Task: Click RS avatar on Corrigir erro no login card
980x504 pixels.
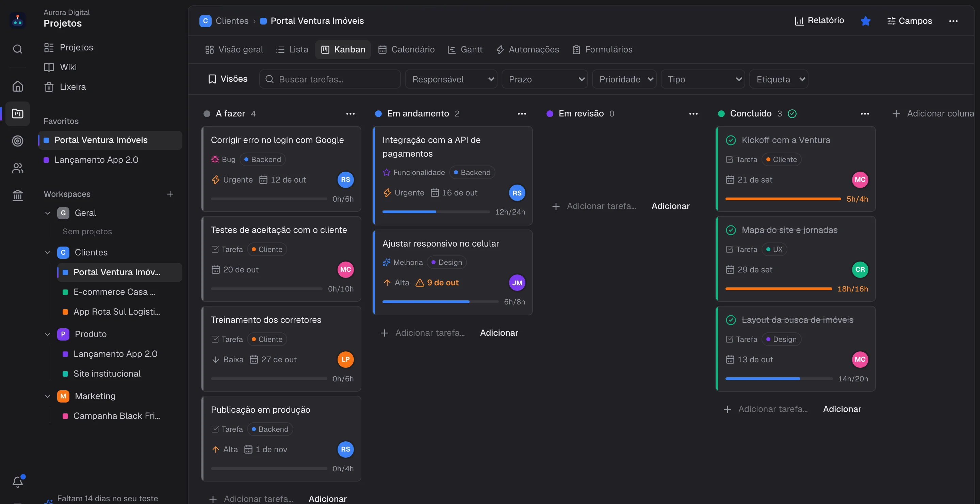Action: 345,180
